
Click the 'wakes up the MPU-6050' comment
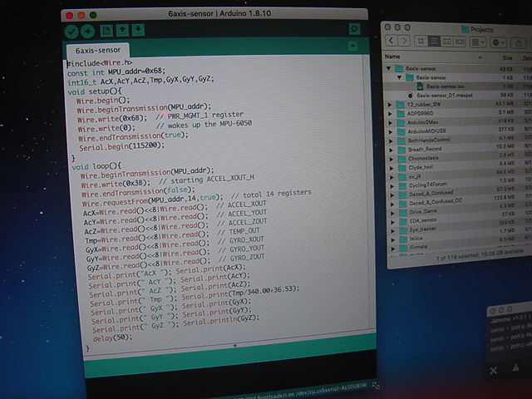209,125
